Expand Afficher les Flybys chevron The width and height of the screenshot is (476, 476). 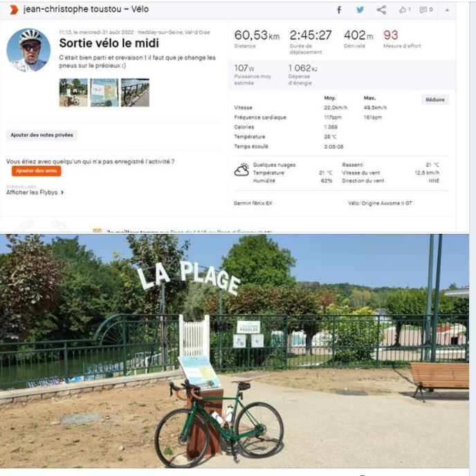click(x=62, y=192)
